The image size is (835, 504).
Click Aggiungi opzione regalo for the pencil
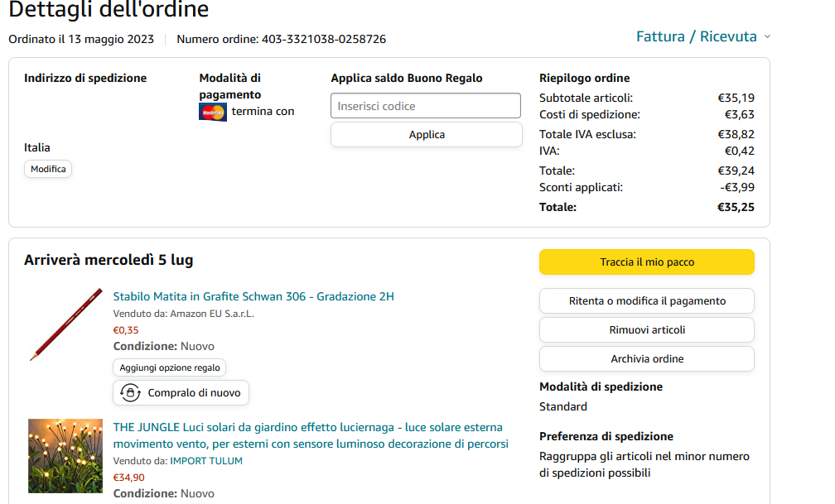point(169,367)
